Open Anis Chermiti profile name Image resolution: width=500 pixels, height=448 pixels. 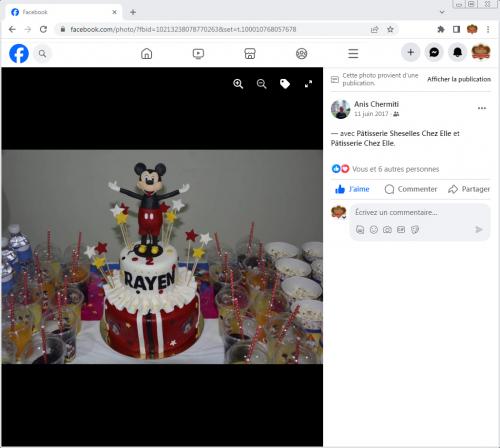[376, 104]
